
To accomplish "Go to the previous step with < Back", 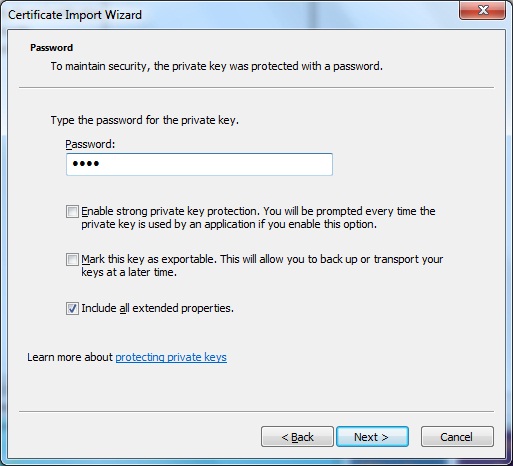I will [297, 436].
